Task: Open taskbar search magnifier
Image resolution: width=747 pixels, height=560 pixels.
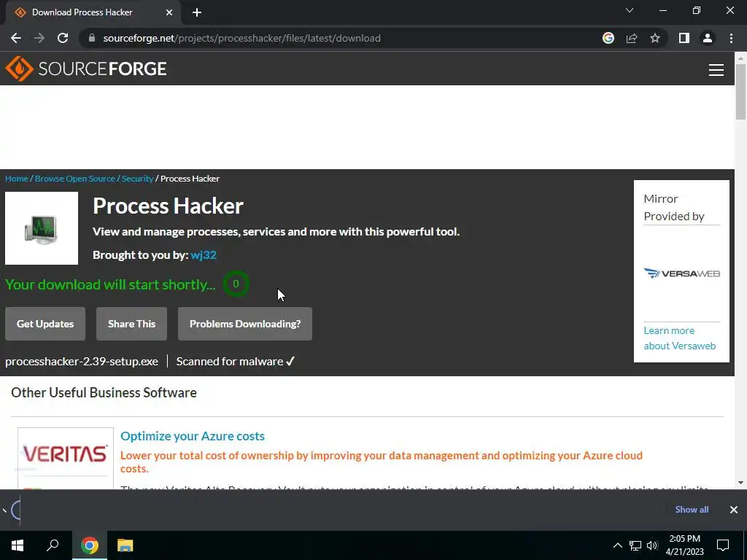Action: click(53, 545)
